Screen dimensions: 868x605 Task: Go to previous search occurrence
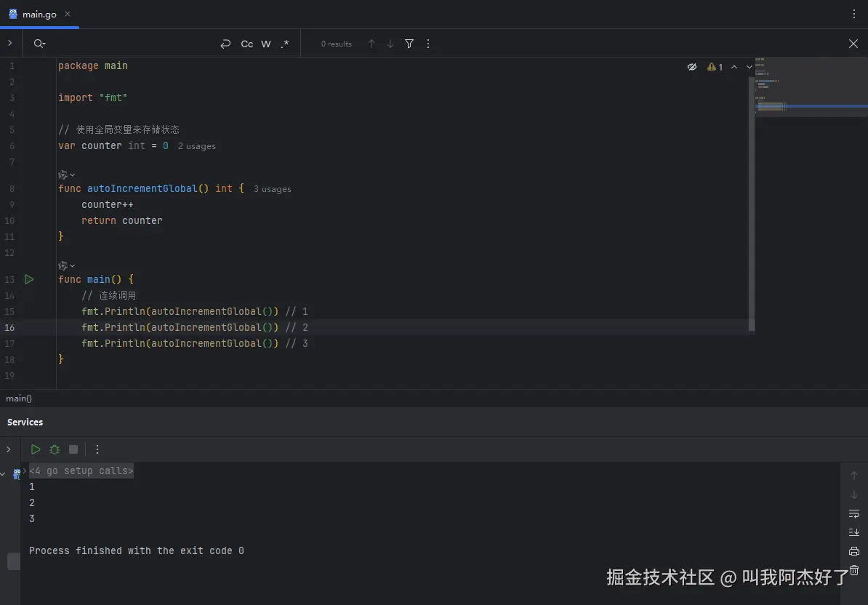tap(371, 44)
